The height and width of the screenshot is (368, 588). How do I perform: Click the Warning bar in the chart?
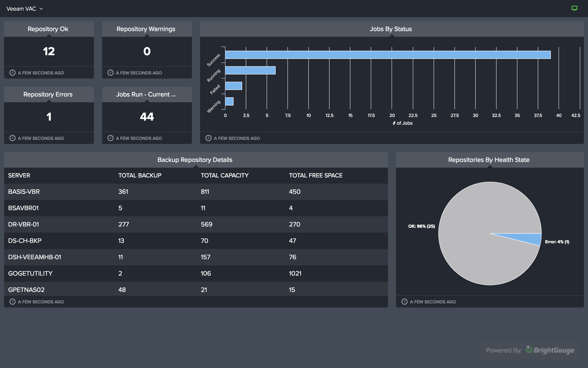click(x=229, y=101)
